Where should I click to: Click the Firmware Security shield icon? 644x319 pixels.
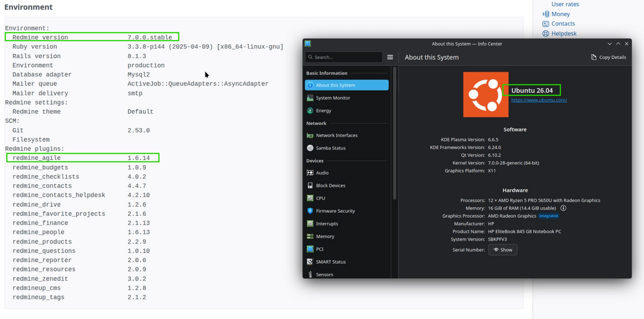tap(310, 211)
